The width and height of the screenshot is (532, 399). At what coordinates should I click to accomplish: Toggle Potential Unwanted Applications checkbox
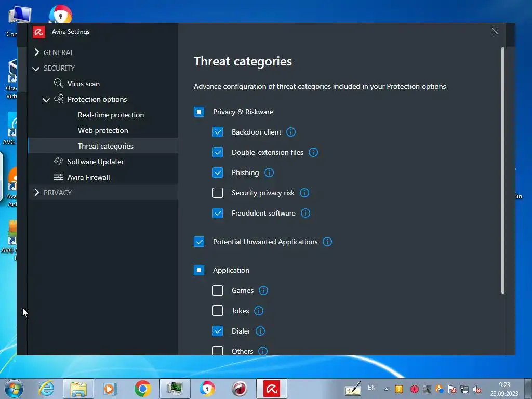(x=199, y=242)
